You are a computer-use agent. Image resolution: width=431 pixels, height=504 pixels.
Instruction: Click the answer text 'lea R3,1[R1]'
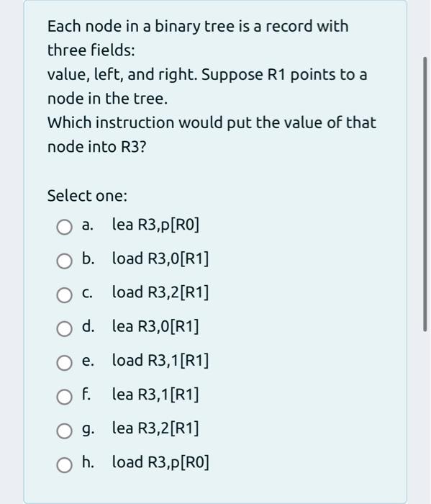point(155,395)
